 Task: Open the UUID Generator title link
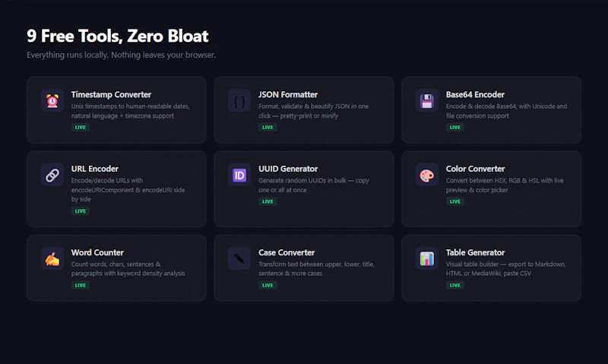[x=288, y=169]
